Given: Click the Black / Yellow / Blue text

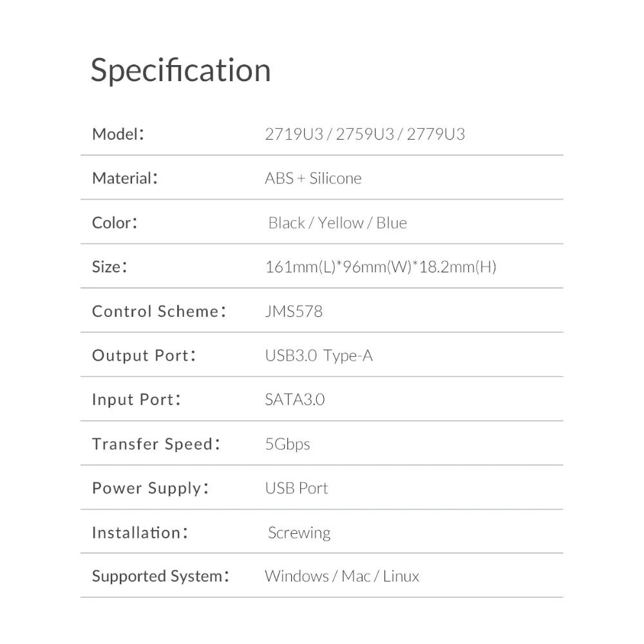Looking at the screenshot, I should (337, 223).
